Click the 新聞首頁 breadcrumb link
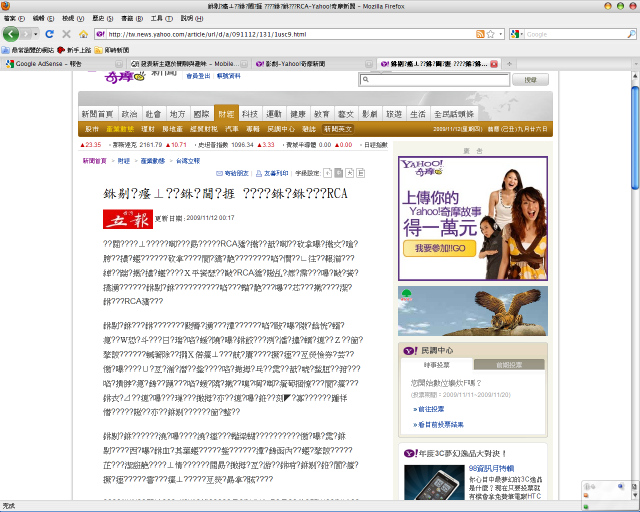This screenshot has width=640, height=512. 94,161
